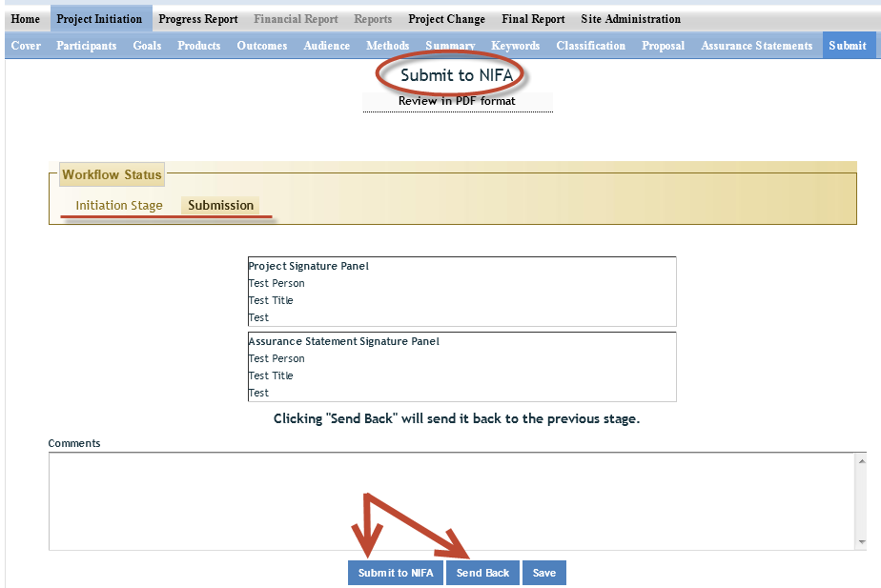Click the Assurance Statement Signature Panel heading

point(344,341)
